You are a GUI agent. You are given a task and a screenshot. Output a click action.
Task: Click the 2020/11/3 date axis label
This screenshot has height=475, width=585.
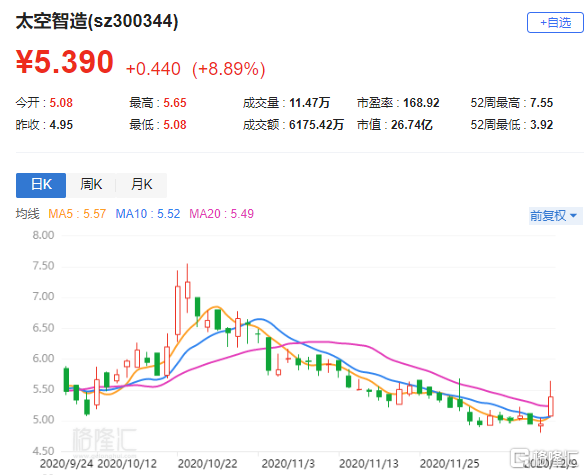click(288, 464)
